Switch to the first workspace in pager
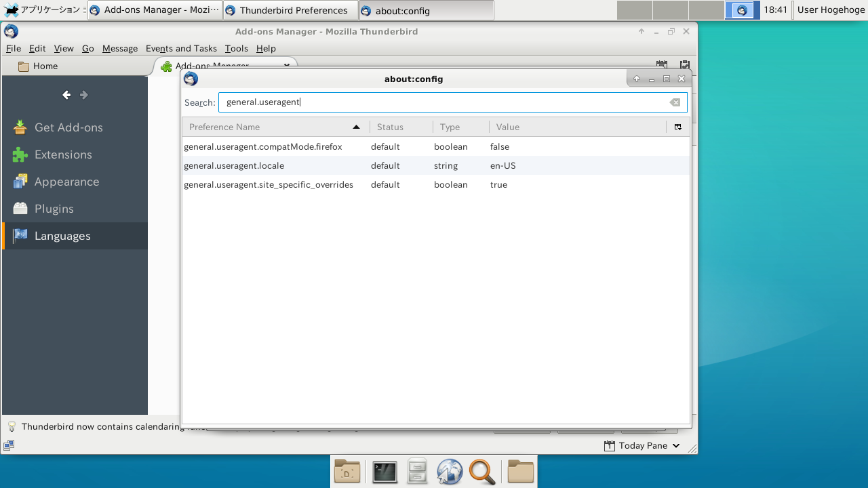The width and height of the screenshot is (868, 488). 635,10
